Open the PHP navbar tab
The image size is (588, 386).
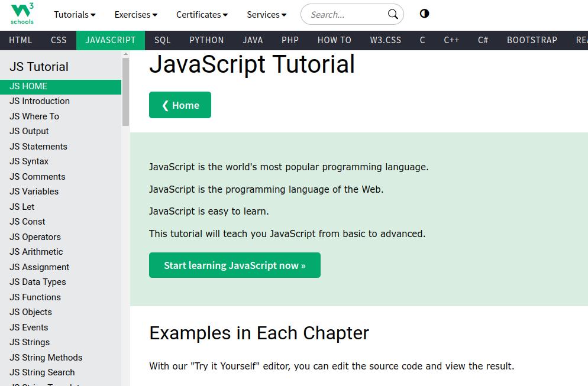coord(290,40)
